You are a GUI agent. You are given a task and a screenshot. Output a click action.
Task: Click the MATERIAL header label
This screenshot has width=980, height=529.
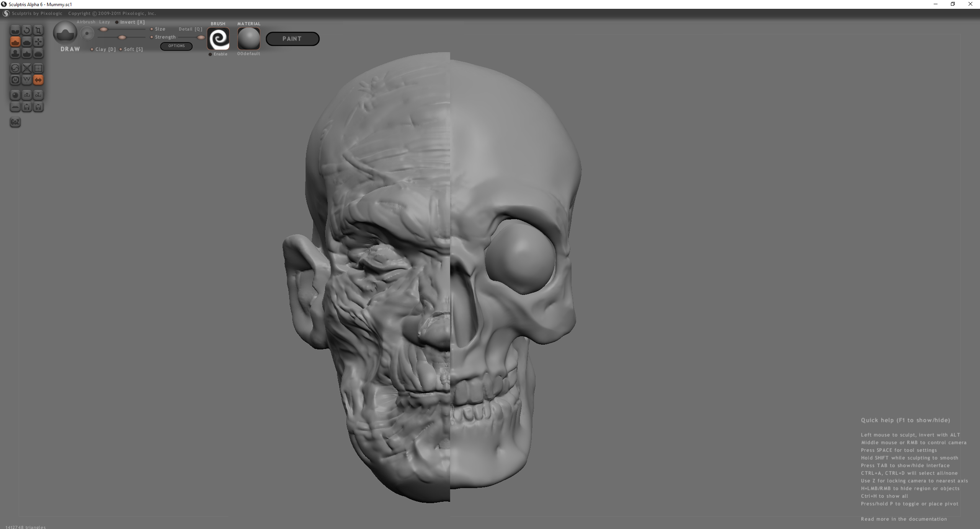(249, 24)
